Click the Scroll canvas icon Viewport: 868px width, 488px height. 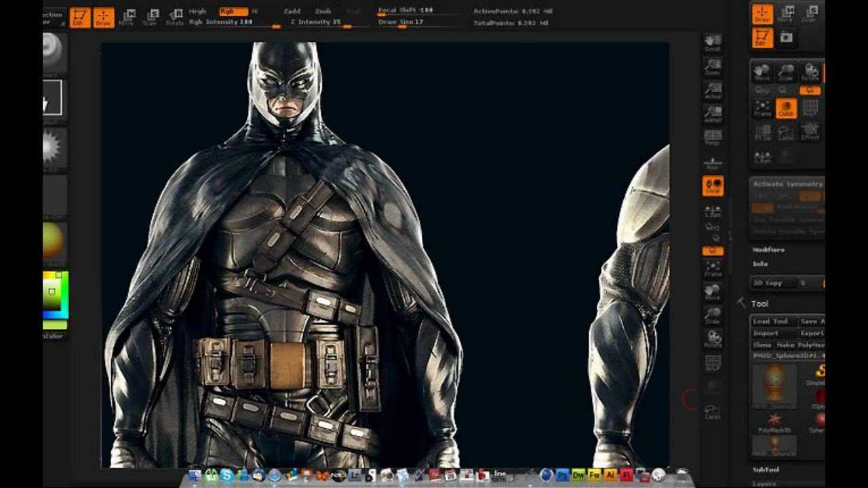coord(713,43)
